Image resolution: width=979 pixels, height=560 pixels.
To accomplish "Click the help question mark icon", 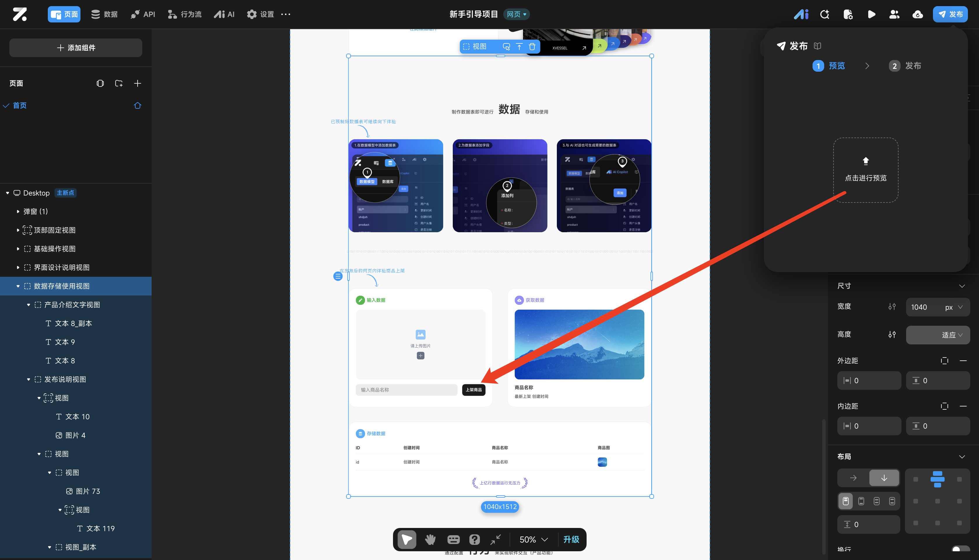I will pyautogui.click(x=474, y=540).
